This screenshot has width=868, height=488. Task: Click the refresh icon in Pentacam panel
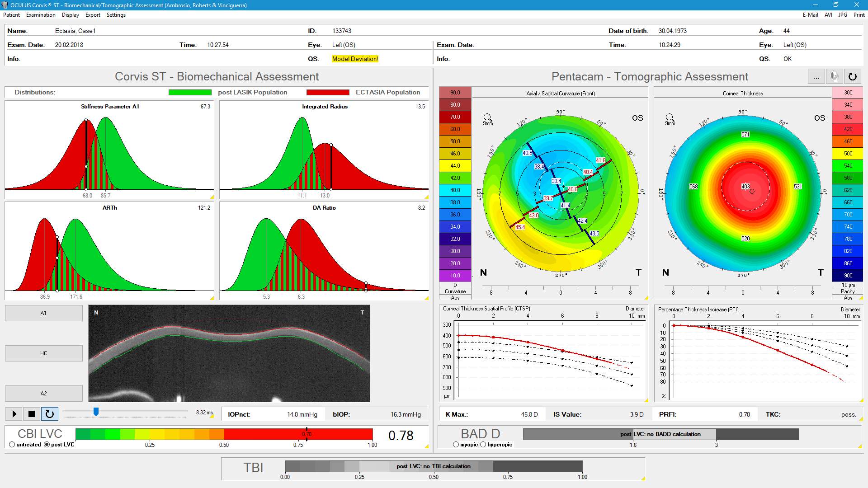coord(852,76)
